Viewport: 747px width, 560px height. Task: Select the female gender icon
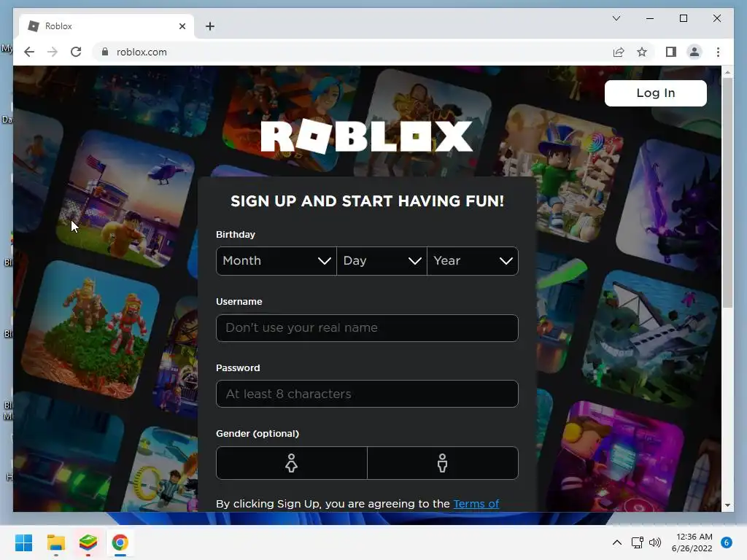(292, 463)
